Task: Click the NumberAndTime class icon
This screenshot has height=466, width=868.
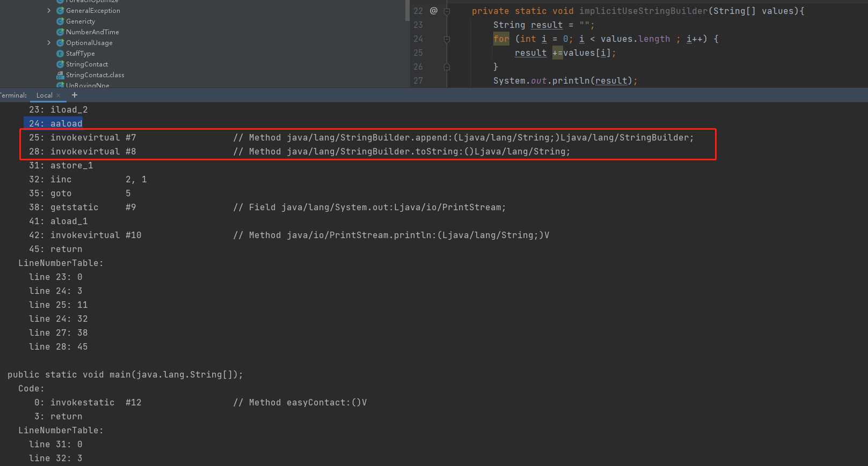Action: 60,32
